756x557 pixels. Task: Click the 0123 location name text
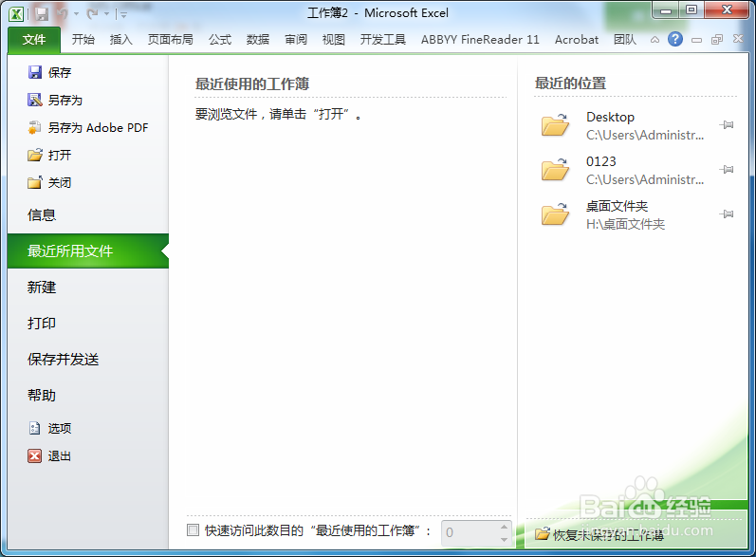click(601, 161)
